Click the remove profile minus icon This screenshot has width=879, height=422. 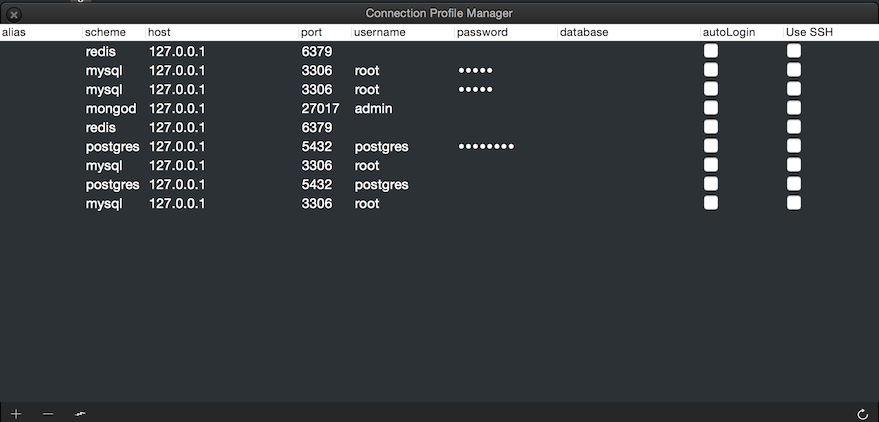(x=48, y=414)
